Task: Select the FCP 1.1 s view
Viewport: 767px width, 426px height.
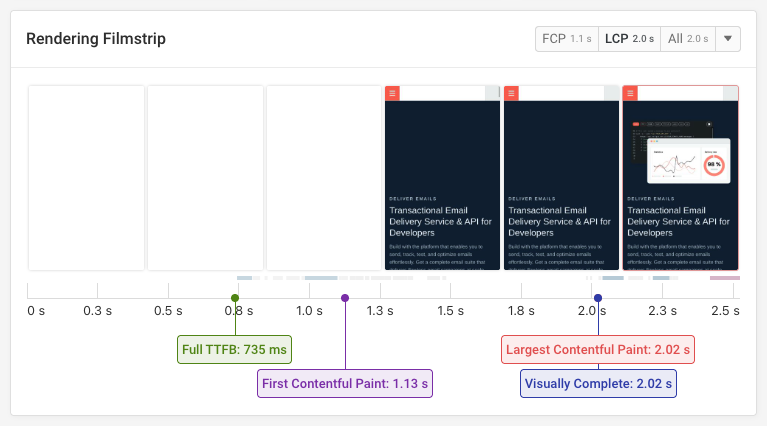Action: (x=566, y=39)
